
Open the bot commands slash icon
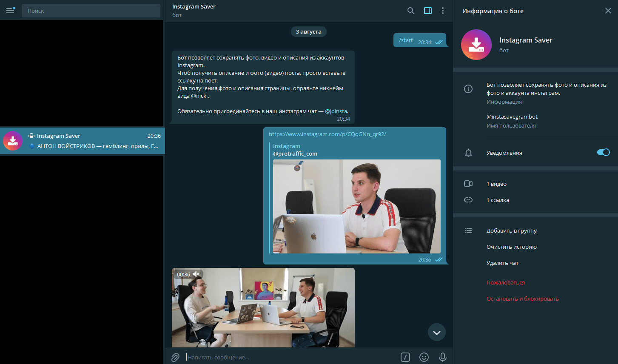coord(405,358)
